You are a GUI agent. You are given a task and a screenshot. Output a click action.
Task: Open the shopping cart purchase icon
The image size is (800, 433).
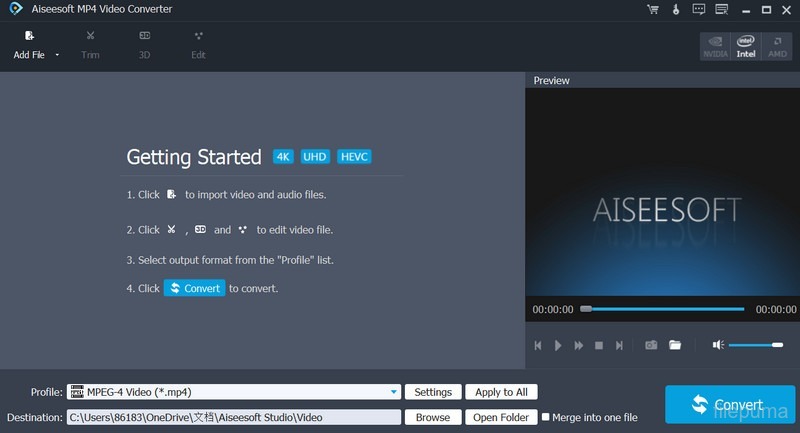tap(653, 10)
